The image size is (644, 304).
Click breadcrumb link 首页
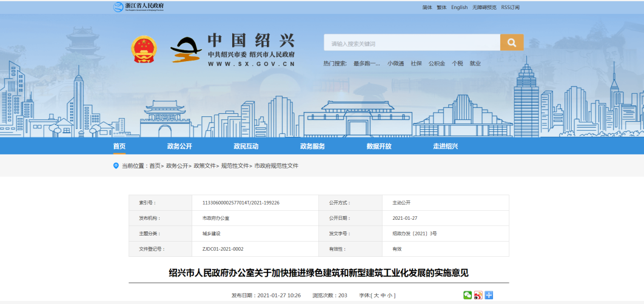pyautogui.click(x=155, y=166)
